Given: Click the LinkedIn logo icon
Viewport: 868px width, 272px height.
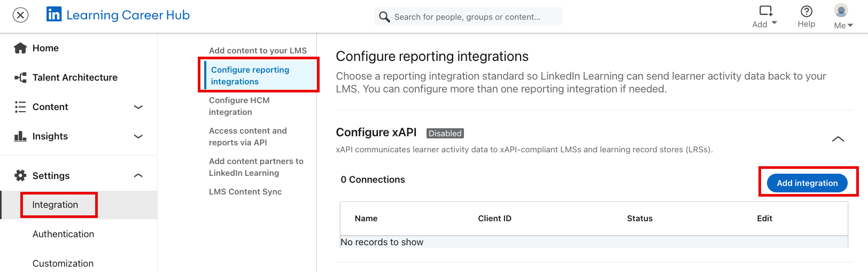Looking at the screenshot, I should point(54,14).
